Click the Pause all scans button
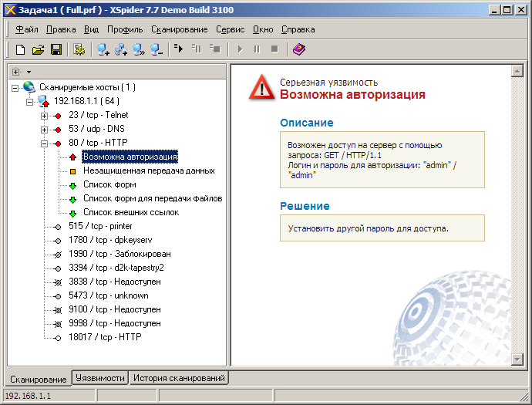Screen dimensions: 532x405 258,49
